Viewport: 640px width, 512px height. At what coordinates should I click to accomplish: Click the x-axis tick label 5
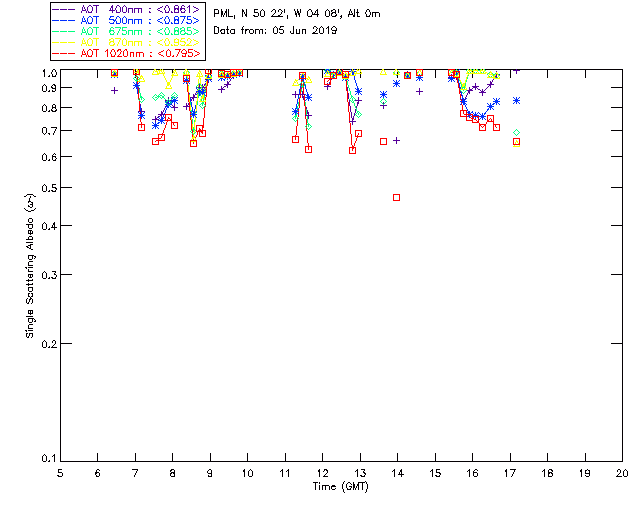pos(60,473)
